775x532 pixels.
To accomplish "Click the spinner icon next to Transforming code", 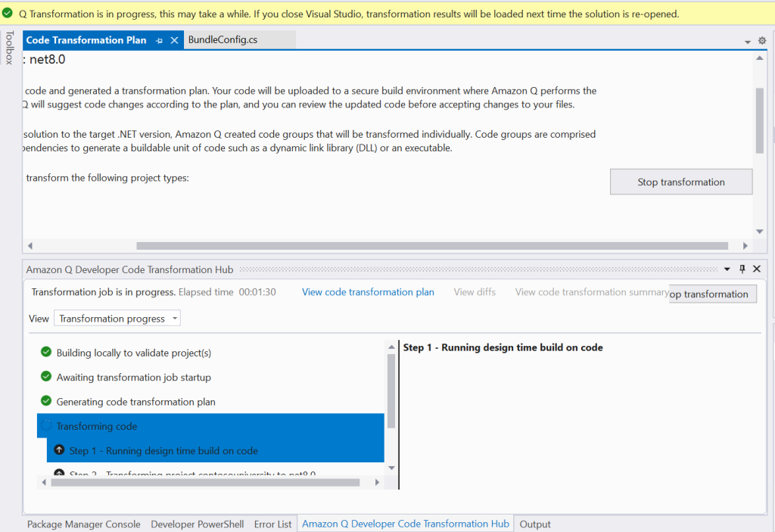I will pyautogui.click(x=45, y=426).
